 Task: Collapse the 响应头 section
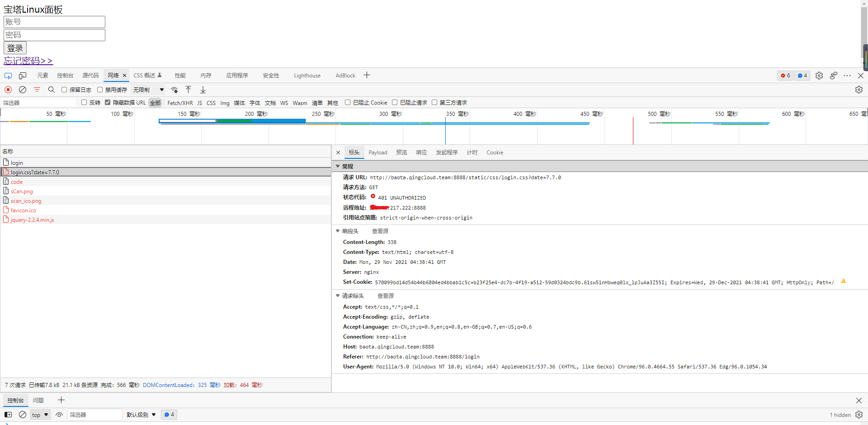point(338,231)
